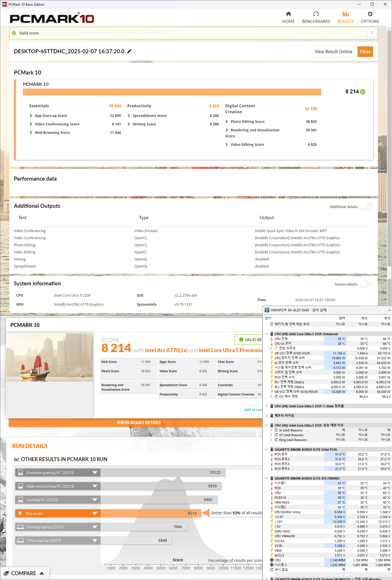This screenshot has height=580, width=392.
Task: Expand C-State 점유율 group in HWiNFO
Action: click(266, 406)
